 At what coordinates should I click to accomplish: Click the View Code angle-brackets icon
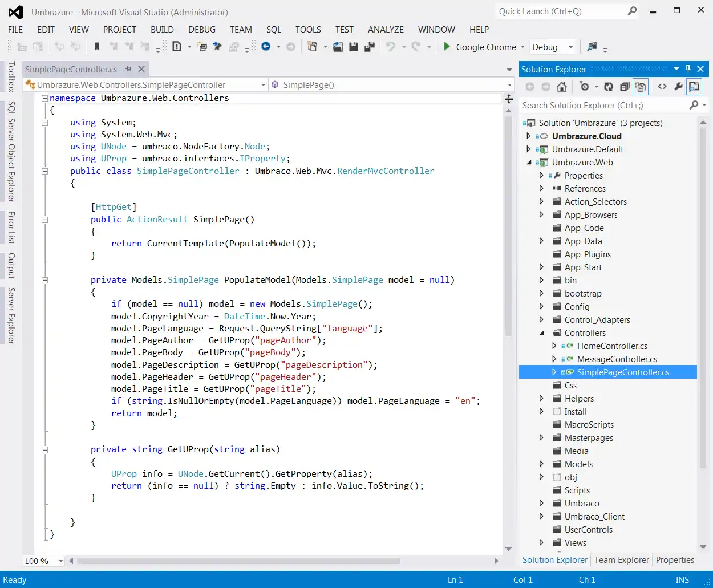click(x=662, y=87)
